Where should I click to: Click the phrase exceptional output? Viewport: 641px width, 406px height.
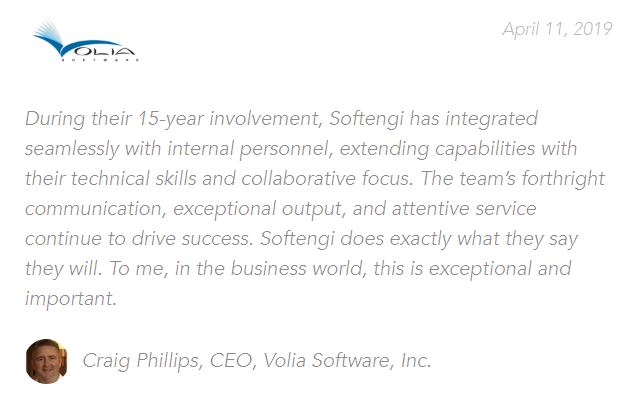[x=258, y=209]
